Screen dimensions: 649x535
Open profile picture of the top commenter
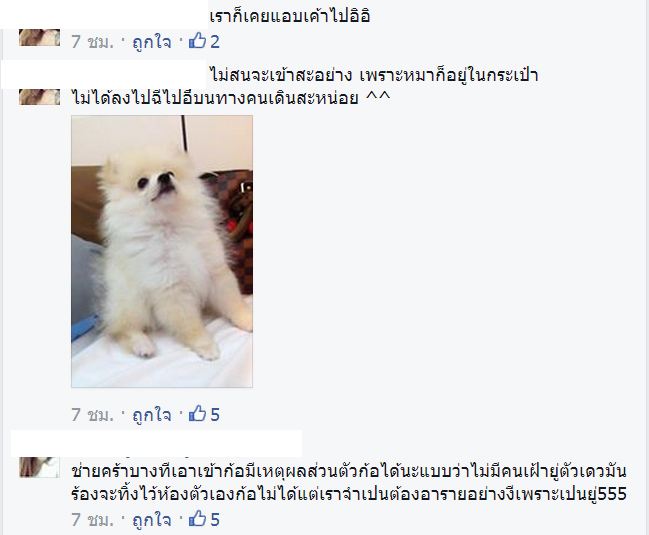(x=40, y=37)
